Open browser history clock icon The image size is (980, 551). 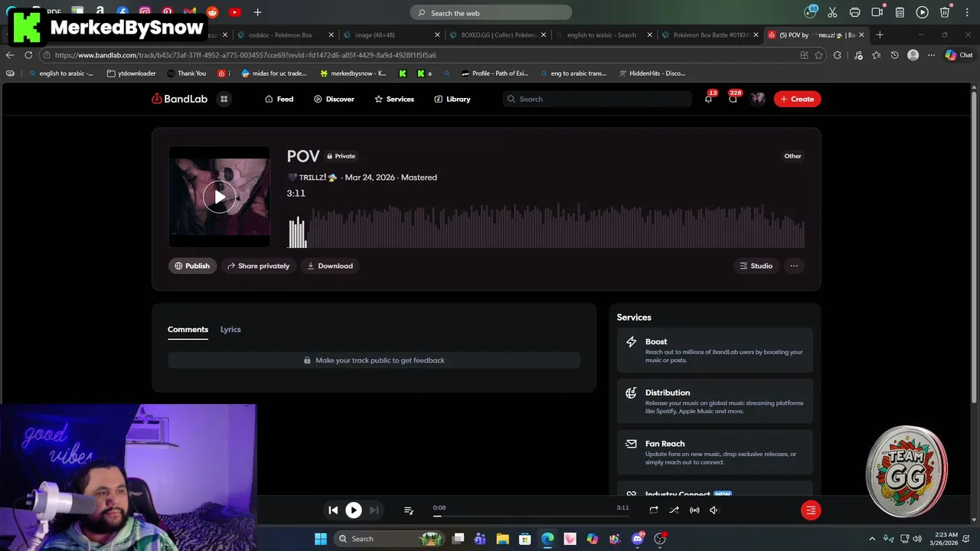(x=894, y=55)
